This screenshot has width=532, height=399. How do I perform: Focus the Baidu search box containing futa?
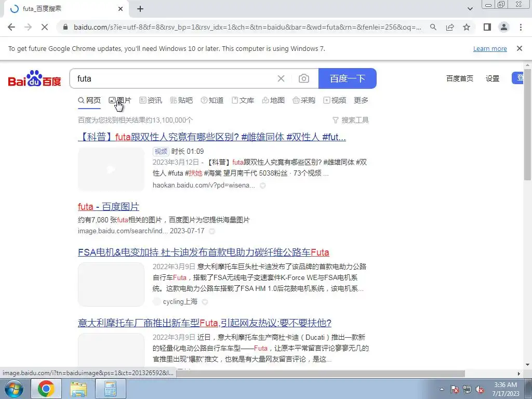pyautogui.click(x=175, y=79)
